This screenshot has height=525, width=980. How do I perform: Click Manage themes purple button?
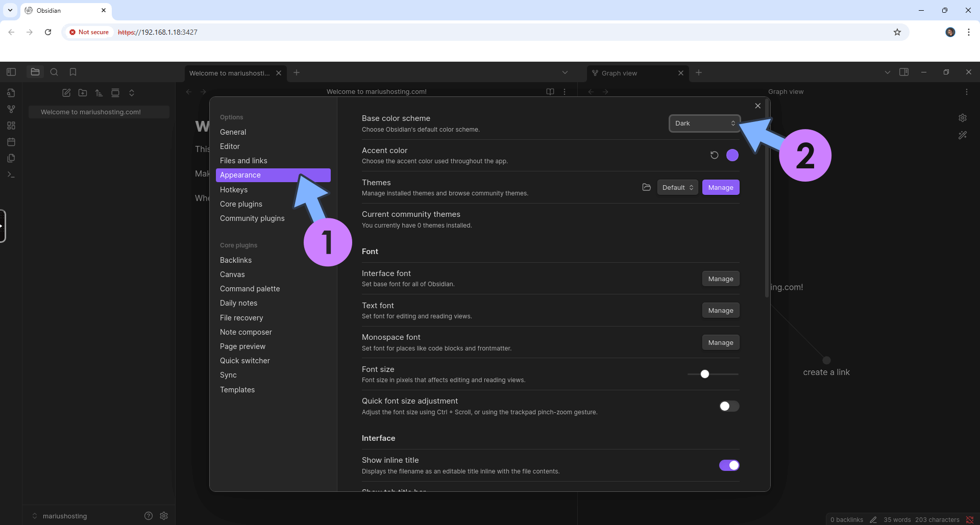click(721, 187)
